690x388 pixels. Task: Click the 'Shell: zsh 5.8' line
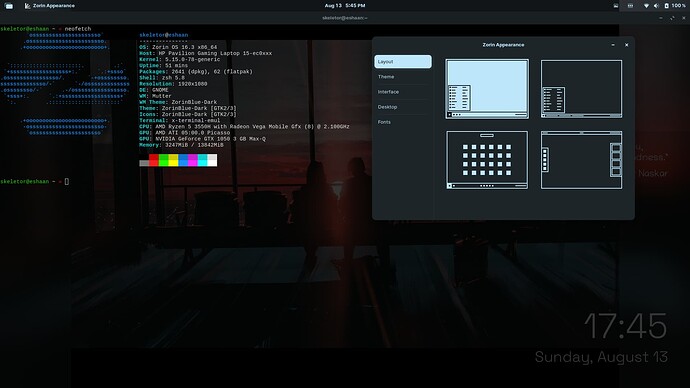point(162,77)
